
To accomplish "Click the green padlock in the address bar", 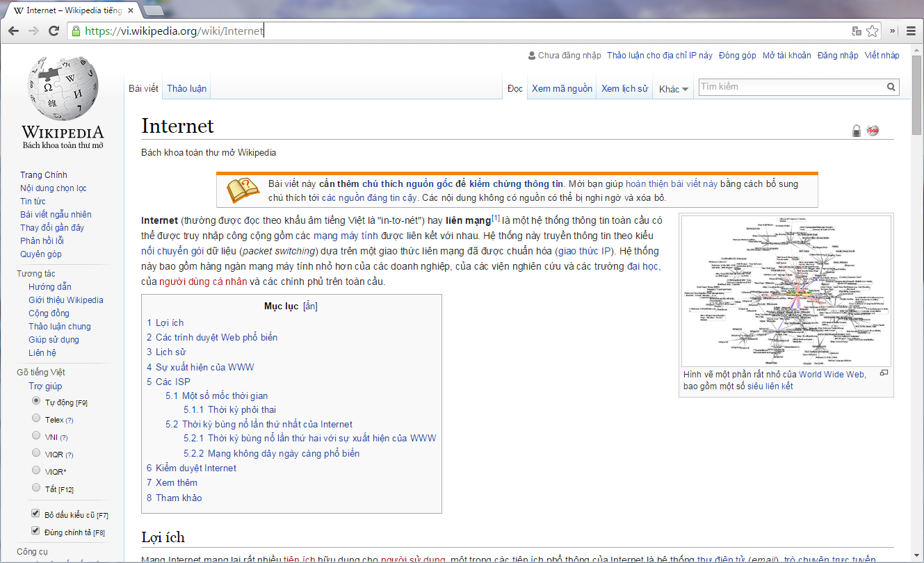I will click(x=76, y=31).
